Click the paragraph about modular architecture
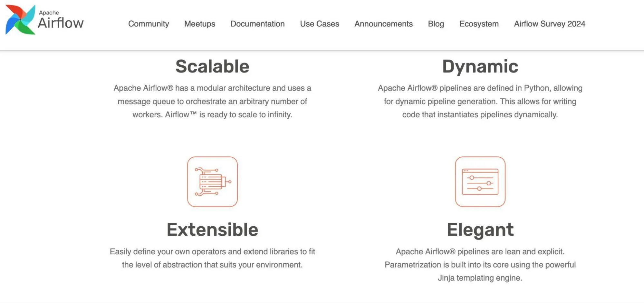This screenshot has height=303, width=644. tap(212, 101)
